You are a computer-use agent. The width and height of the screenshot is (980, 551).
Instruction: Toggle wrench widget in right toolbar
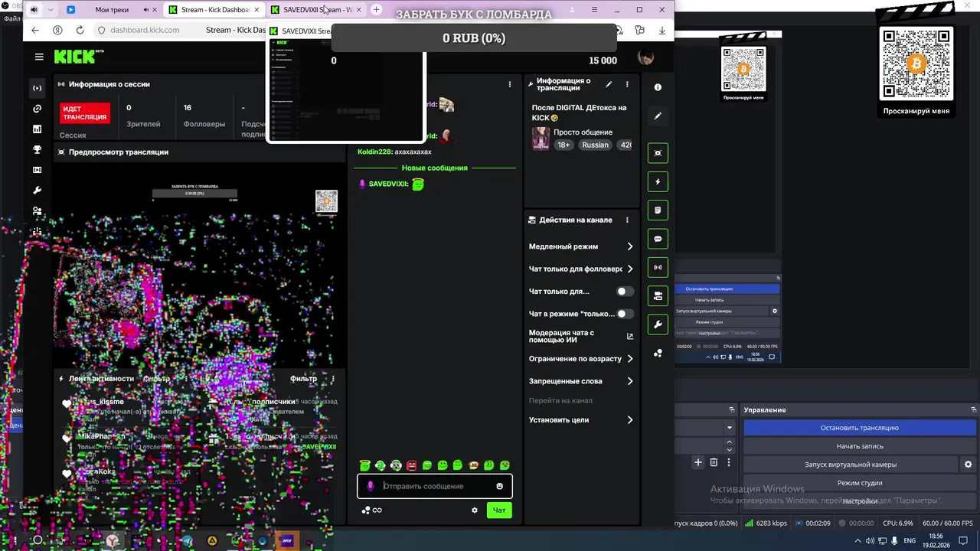click(x=658, y=324)
